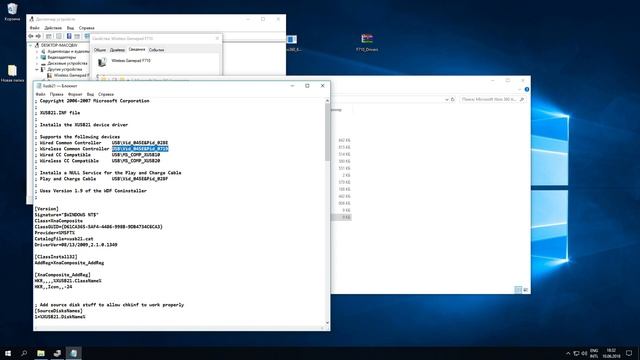Open File Explorer from the taskbar
This screenshot has width=640, height=360.
(41, 353)
